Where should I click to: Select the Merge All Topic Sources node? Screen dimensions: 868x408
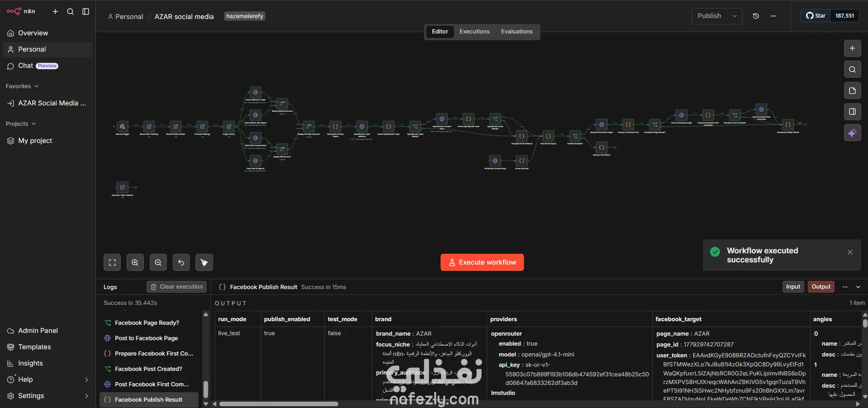(308, 127)
